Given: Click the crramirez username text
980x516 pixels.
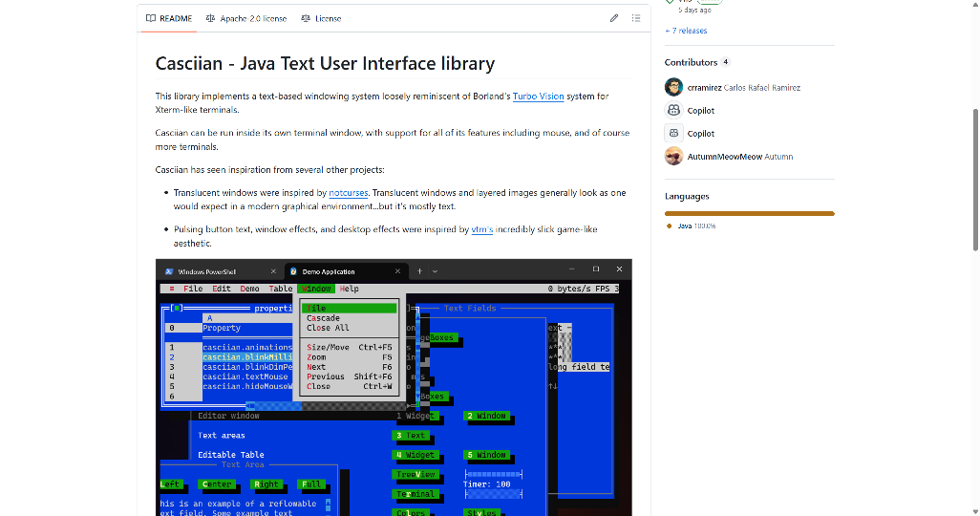Looking at the screenshot, I should point(704,88).
